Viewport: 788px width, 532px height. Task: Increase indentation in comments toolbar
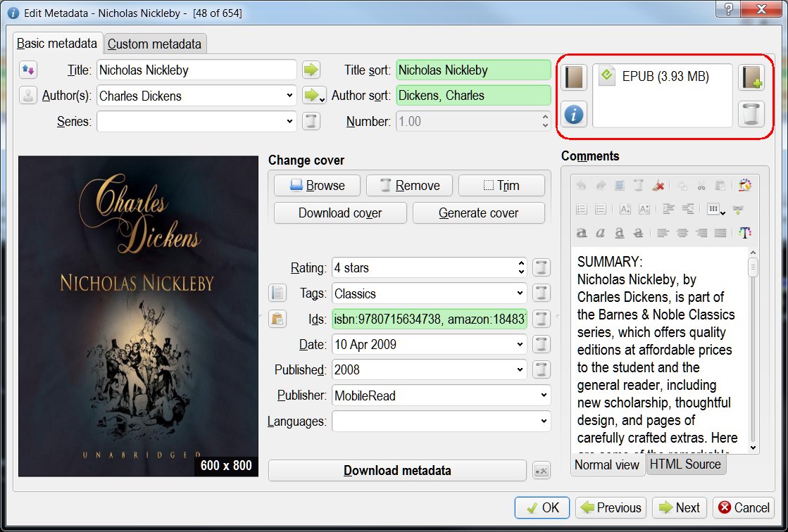tap(668, 209)
